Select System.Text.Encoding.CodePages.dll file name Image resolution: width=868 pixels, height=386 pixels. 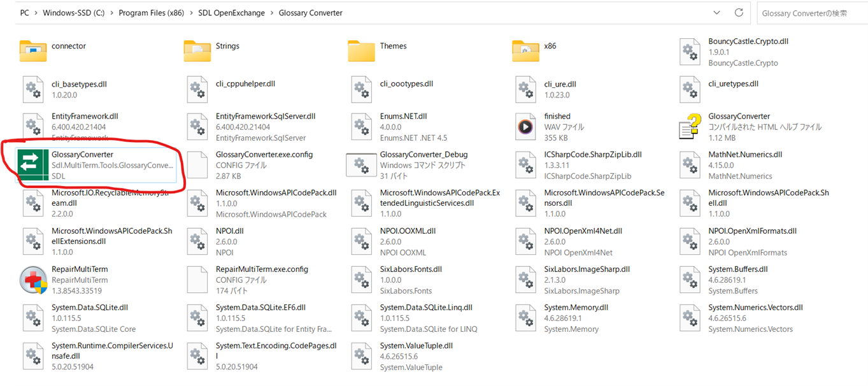pyautogui.click(x=277, y=350)
